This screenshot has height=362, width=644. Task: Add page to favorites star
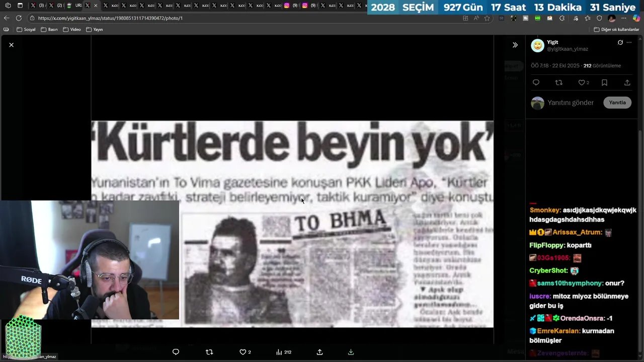click(487, 18)
